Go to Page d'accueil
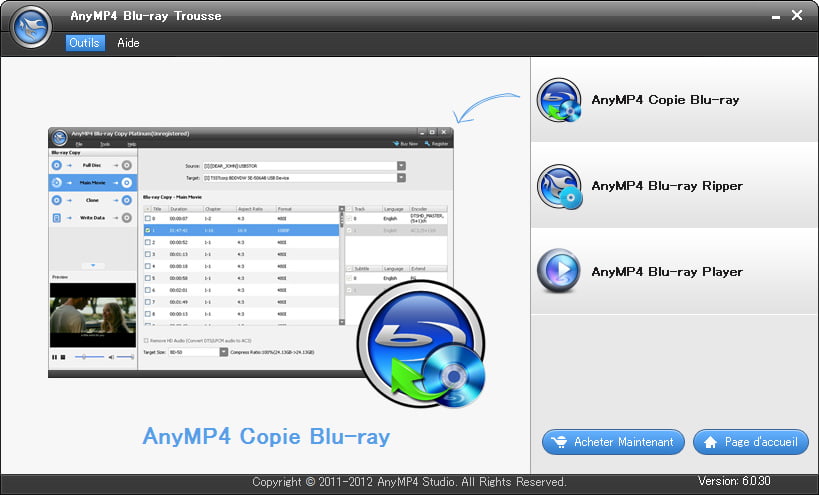 tap(751, 442)
